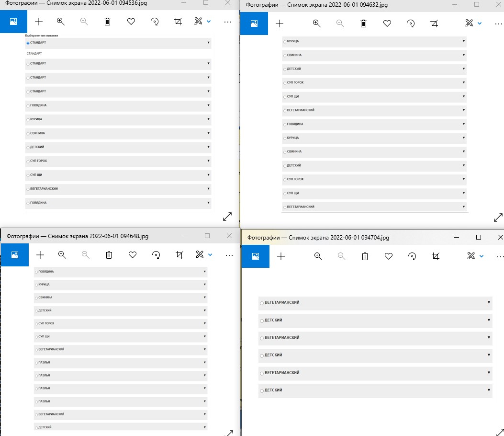Expand the first ВЕГЕТАРИАНСКИЙ row arrow in the 094704 window
The height and width of the screenshot is (436, 504).
coord(489,302)
